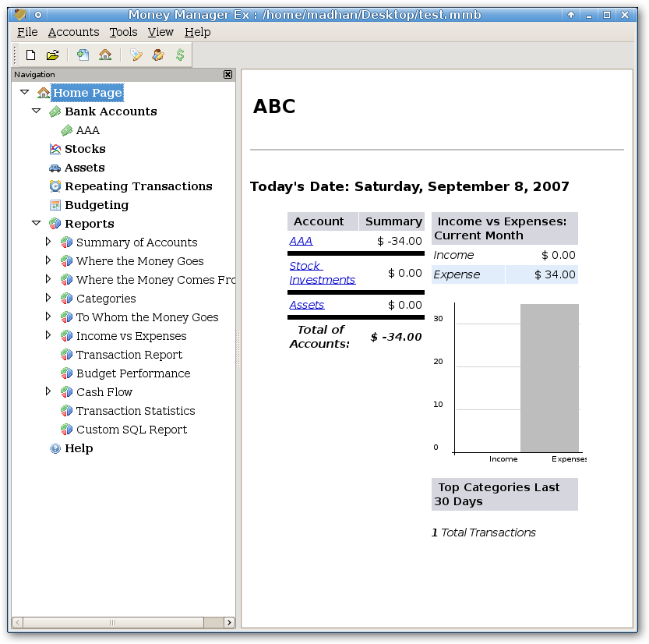Image resolution: width=649 pixels, height=644 pixels.
Task: Open the category editor tag icon
Action: coord(136,55)
